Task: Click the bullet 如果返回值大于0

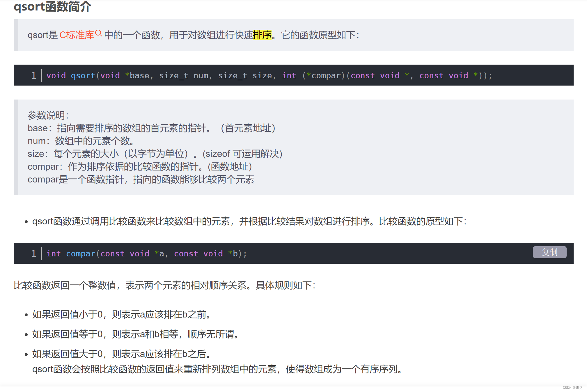Action: 121,354
